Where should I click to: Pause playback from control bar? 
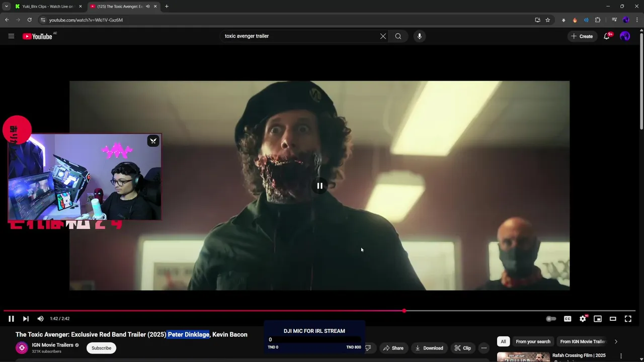[x=11, y=319]
